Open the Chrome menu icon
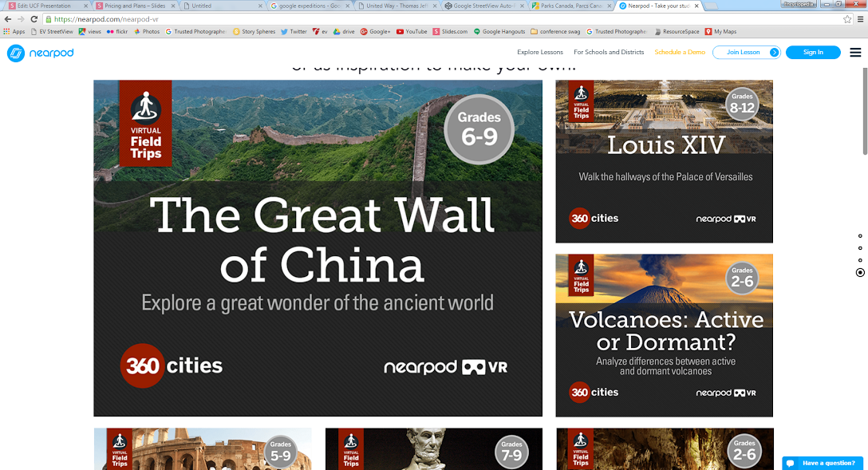 860,19
